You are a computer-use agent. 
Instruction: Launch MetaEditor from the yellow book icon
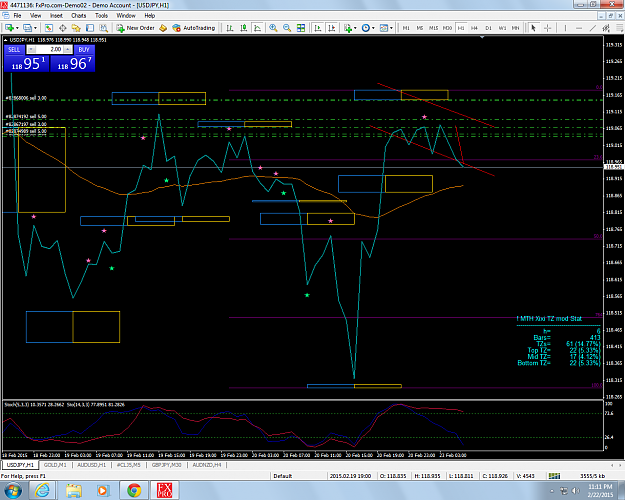[x=163, y=28]
